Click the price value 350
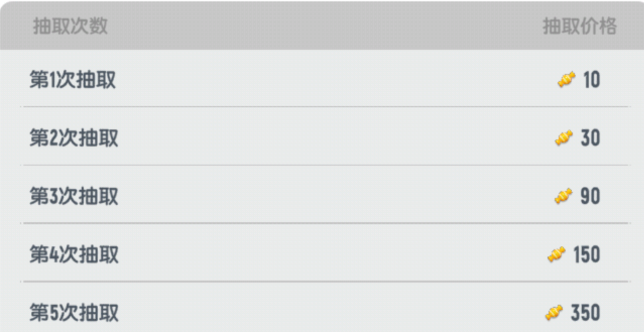This screenshot has height=332, width=644. coord(586,313)
